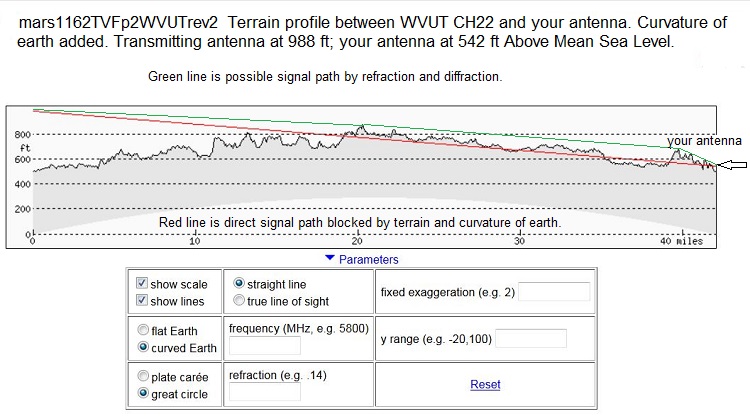Focus the refraction input field

coord(265,392)
